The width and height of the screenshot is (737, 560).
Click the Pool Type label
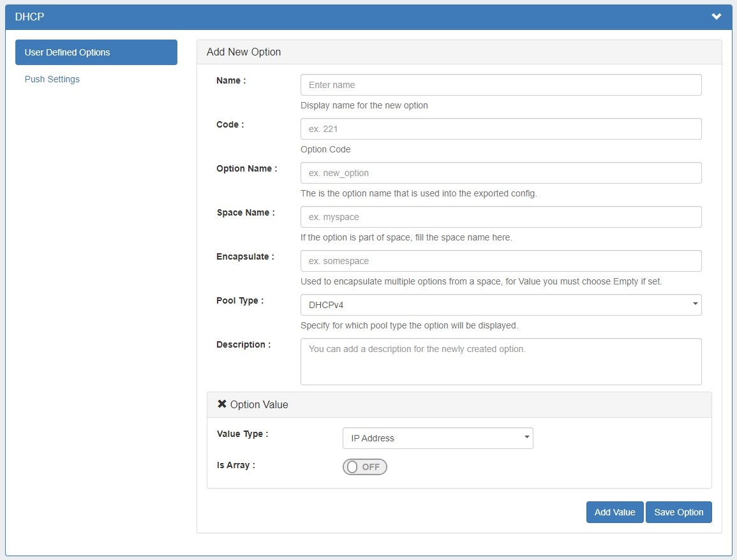click(x=239, y=300)
